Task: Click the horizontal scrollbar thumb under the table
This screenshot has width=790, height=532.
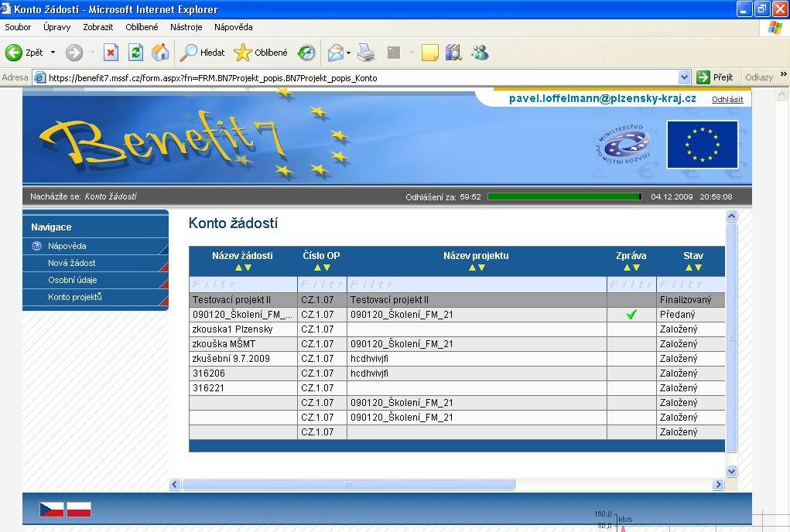Action: click(348, 485)
